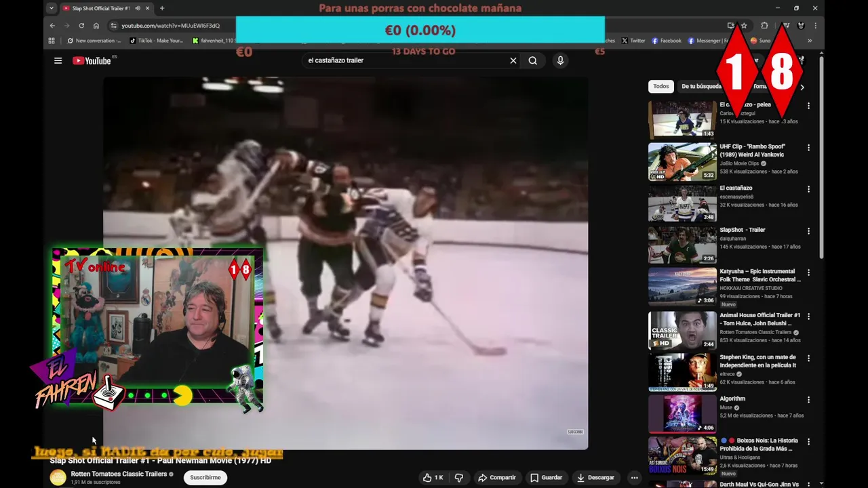Image resolution: width=868 pixels, height=488 pixels.
Task: Mute the tab using the speaker icon
Action: pyautogui.click(x=138, y=8)
